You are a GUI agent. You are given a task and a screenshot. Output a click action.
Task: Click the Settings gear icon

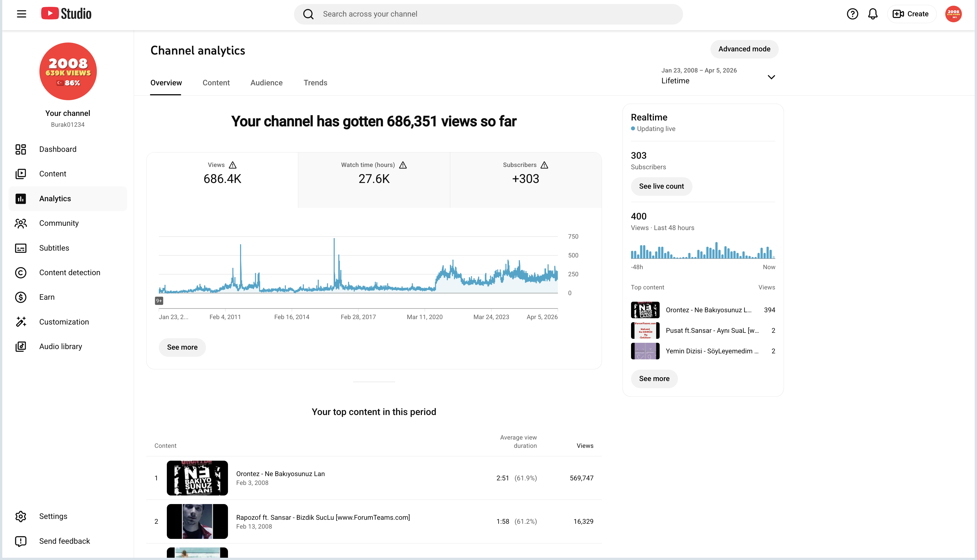pyautogui.click(x=21, y=517)
